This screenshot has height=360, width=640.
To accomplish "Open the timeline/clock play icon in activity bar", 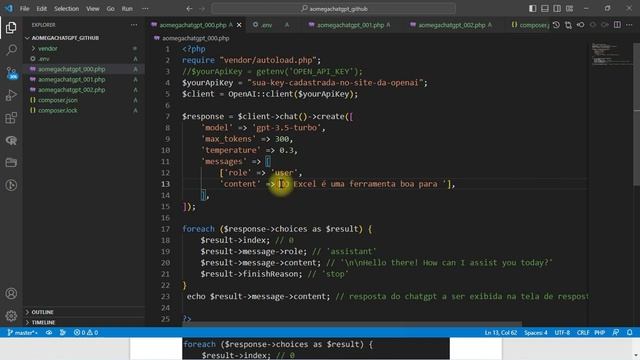I will [11, 185].
